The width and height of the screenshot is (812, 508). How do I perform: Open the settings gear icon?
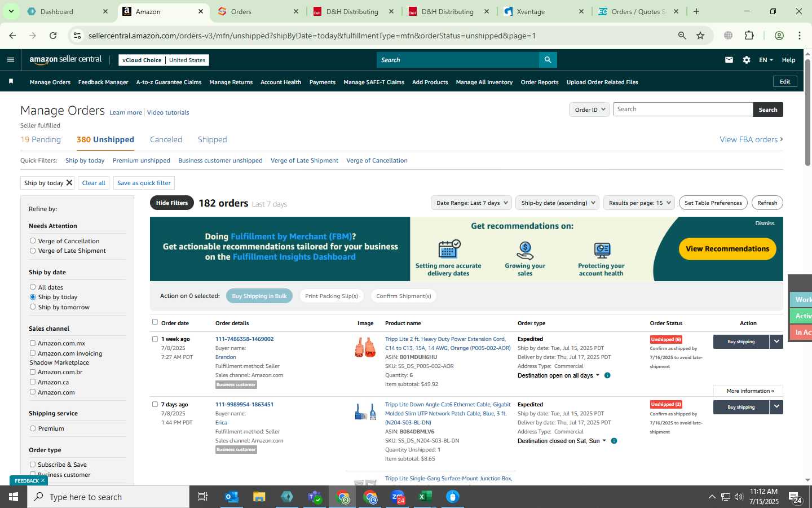(747, 60)
